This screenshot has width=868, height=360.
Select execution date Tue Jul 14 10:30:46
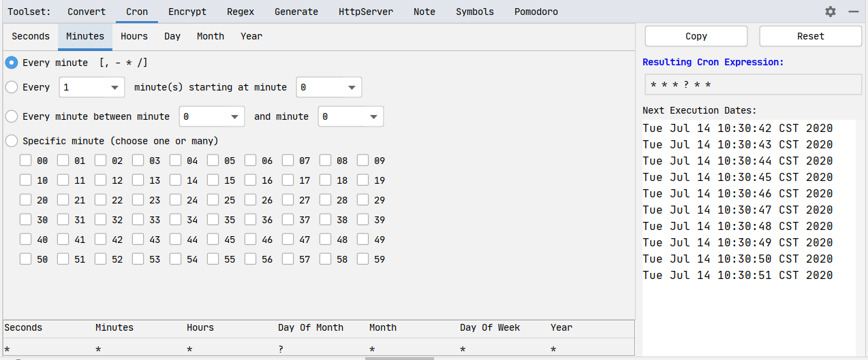click(738, 193)
